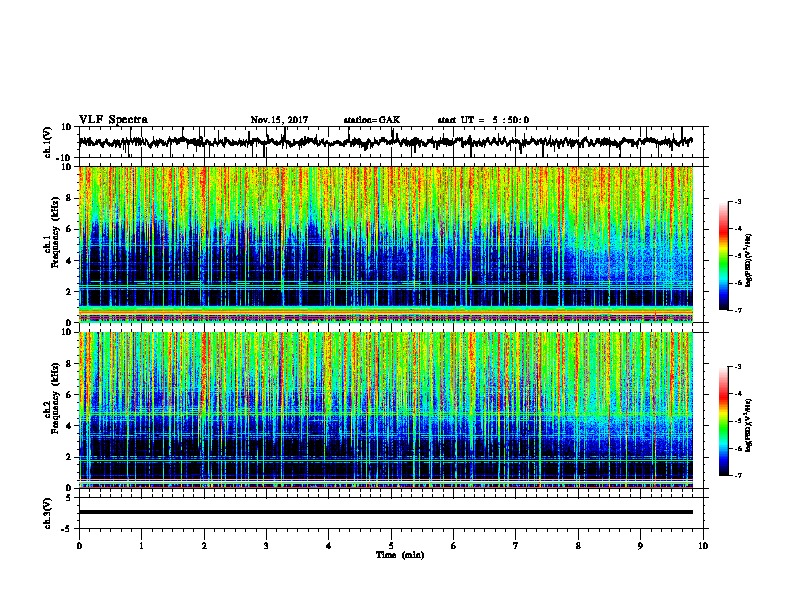Click the "8" kHz tick on ch.1 axis
Screen dimensions: 792x612
[x=69, y=198]
